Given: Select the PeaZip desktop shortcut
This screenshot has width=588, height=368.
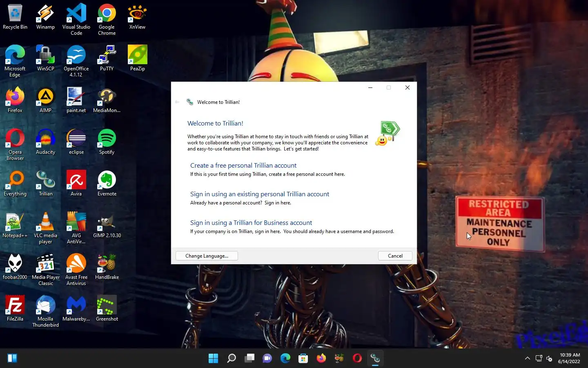Looking at the screenshot, I should point(137,58).
